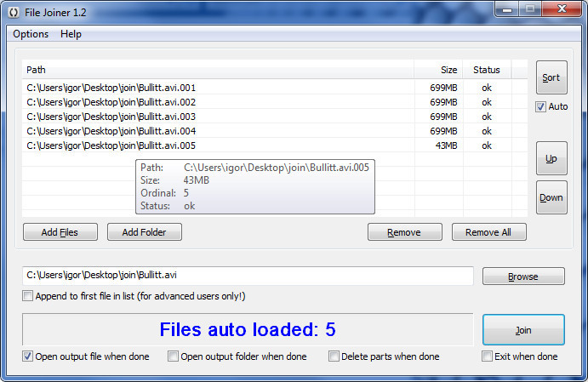Toggle the Auto sort checkbox

[540, 107]
